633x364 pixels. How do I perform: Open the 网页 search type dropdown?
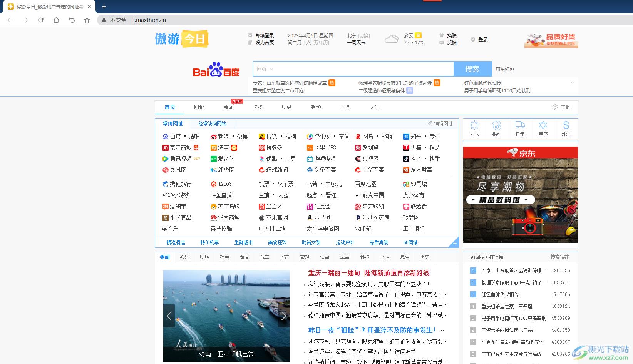[265, 69]
